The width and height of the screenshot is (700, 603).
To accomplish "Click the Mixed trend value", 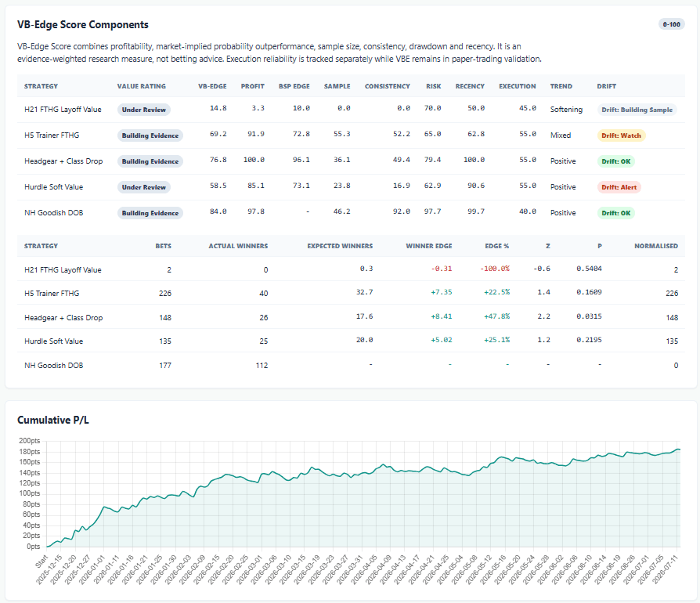I will (x=561, y=135).
